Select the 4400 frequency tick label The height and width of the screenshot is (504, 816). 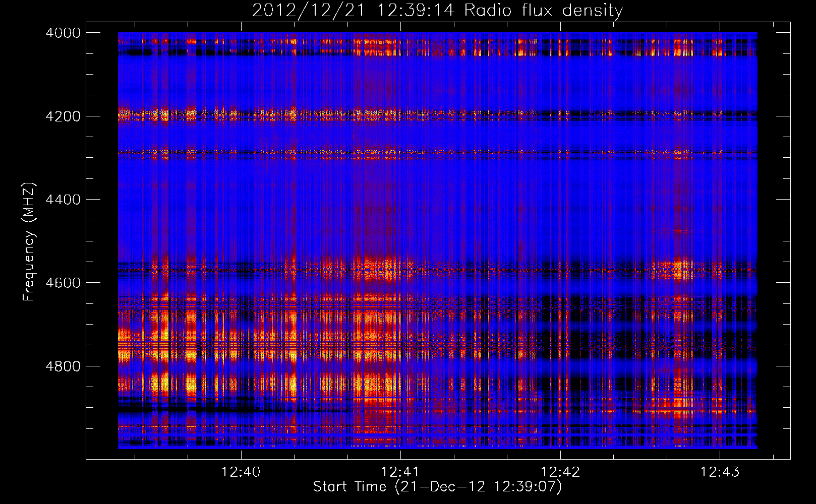[63, 200]
